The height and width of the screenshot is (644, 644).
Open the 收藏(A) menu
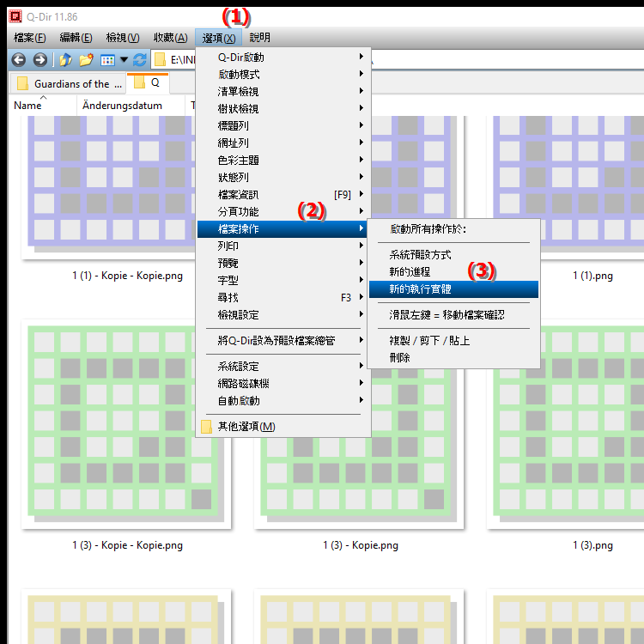pyautogui.click(x=171, y=38)
